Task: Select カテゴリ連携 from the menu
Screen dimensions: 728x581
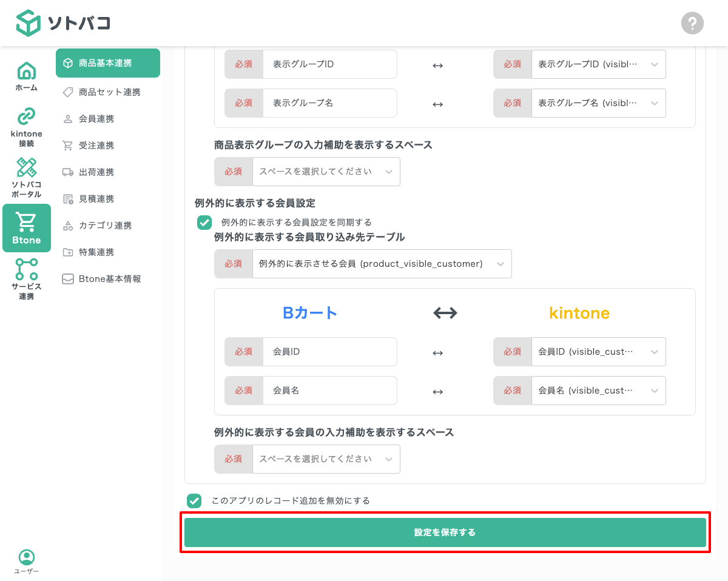Action: [x=108, y=225]
